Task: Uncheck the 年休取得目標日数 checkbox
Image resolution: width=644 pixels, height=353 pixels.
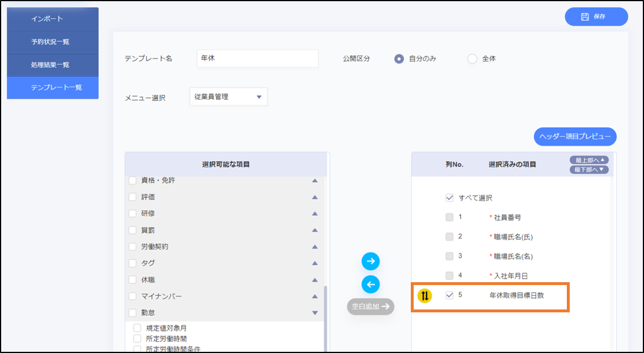Action: click(x=449, y=295)
